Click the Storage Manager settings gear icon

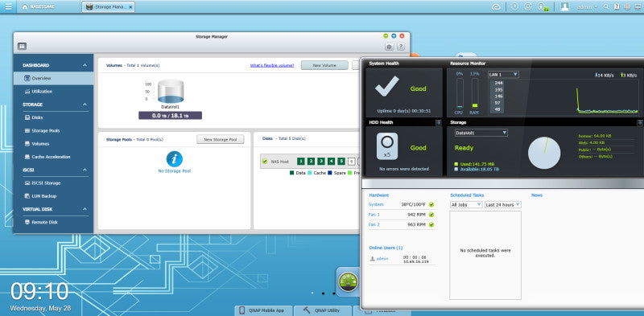[389, 47]
